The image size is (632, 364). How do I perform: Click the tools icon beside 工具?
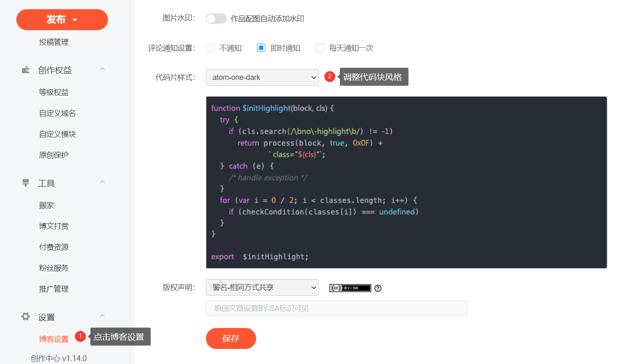(26, 183)
